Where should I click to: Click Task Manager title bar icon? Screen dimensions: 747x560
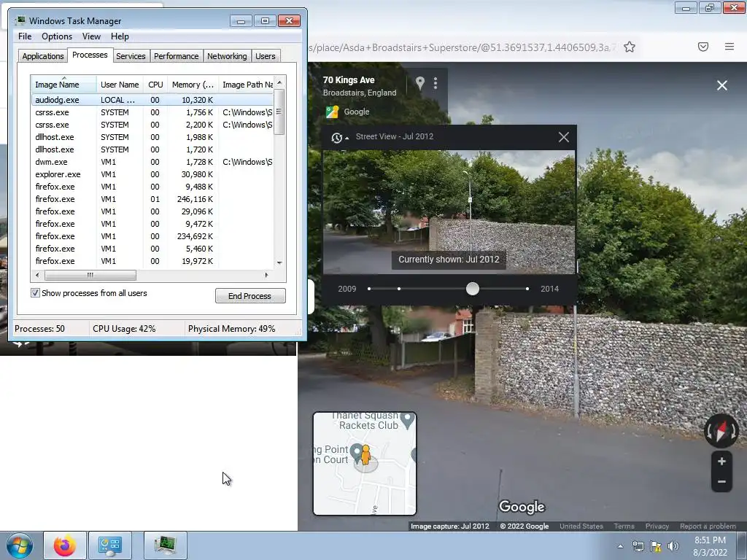[20, 20]
